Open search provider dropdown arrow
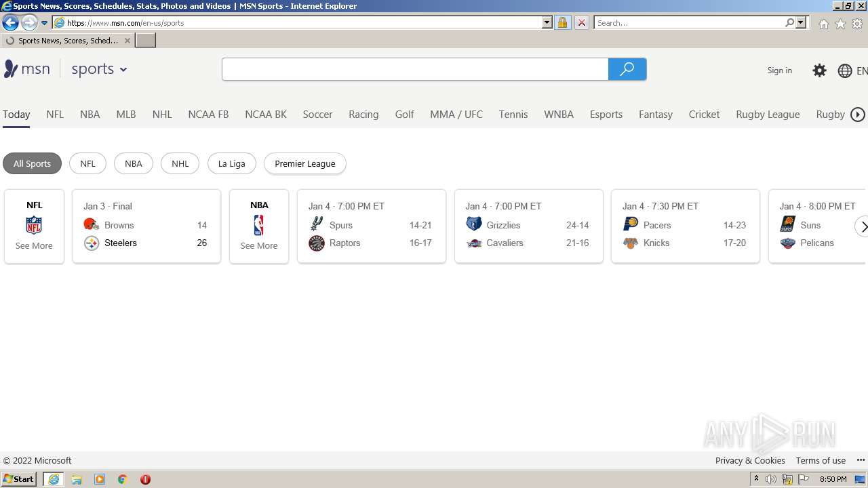Viewport: 868px width, 488px height. pyautogui.click(x=801, y=22)
